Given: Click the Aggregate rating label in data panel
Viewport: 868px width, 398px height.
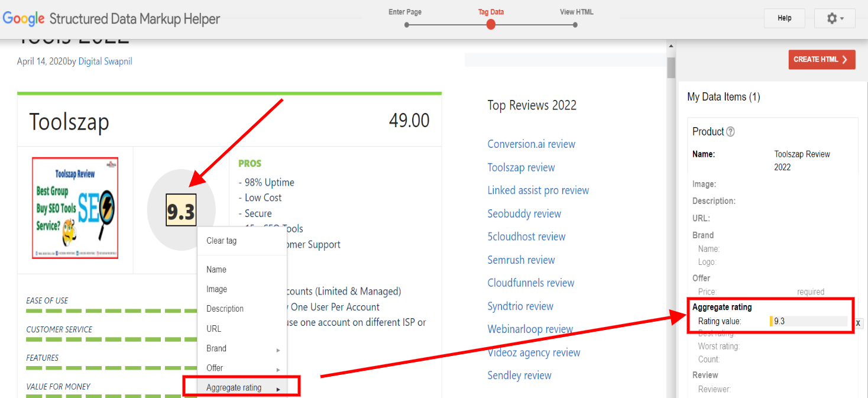Looking at the screenshot, I should tap(722, 308).
